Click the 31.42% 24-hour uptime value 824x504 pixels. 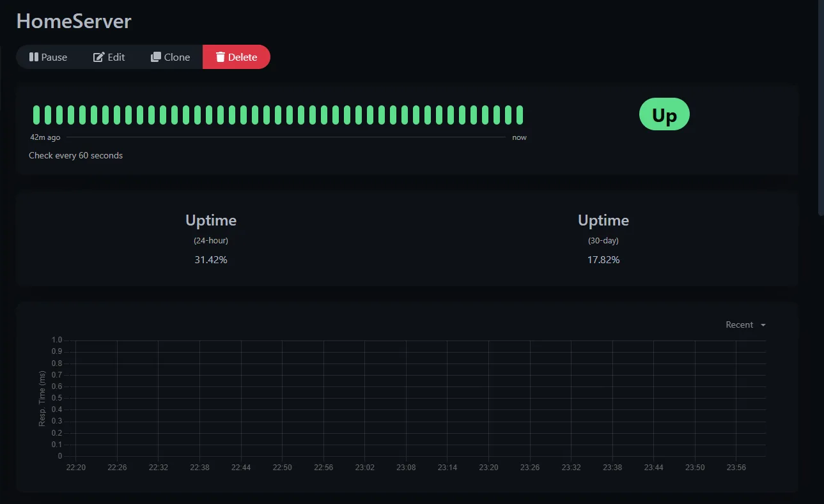(x=211, y=260)
